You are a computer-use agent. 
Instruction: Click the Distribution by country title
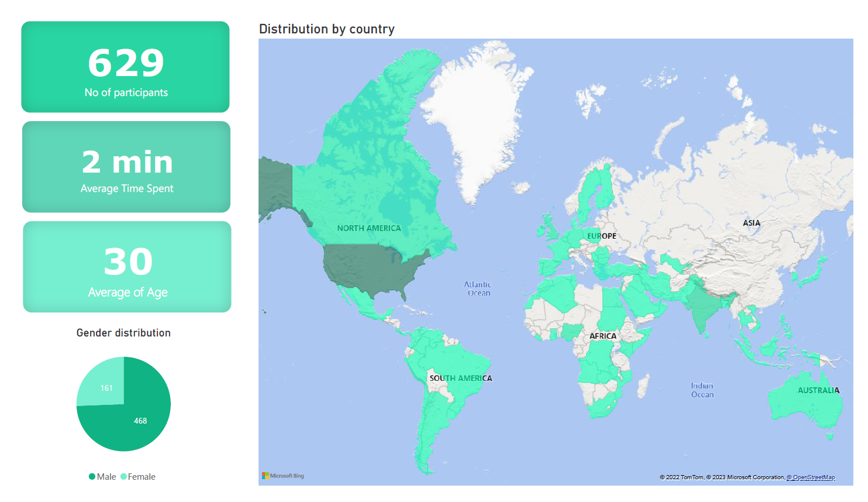click(326, 29)
